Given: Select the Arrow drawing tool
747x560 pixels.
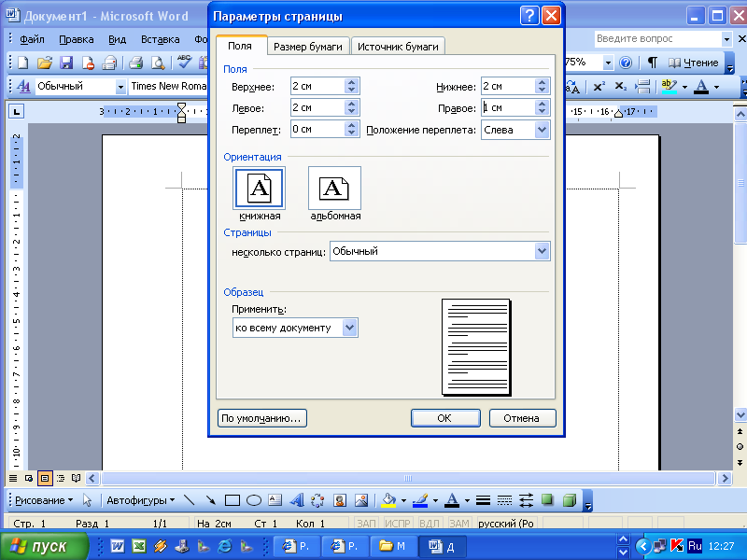Looking at the screenshot, I should (x=210, y=500).
